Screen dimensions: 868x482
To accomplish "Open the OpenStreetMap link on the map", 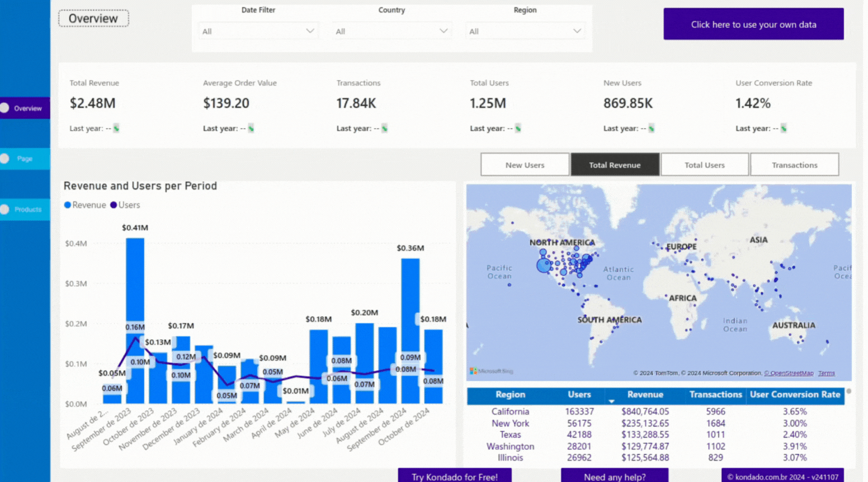I will 789,373.
